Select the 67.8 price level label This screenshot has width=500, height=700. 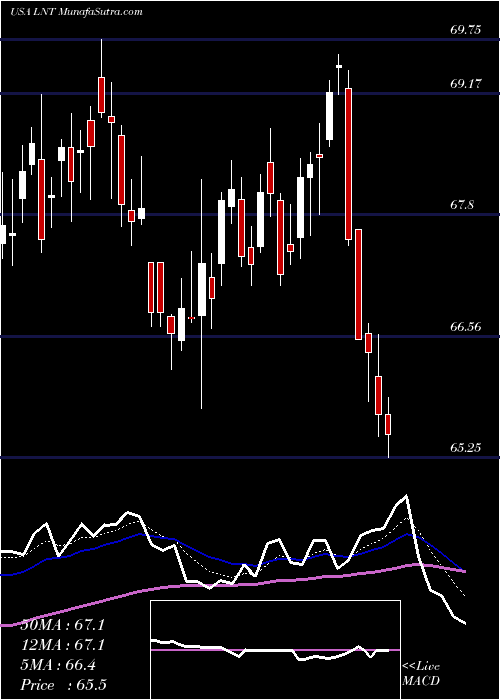point(462,205)
